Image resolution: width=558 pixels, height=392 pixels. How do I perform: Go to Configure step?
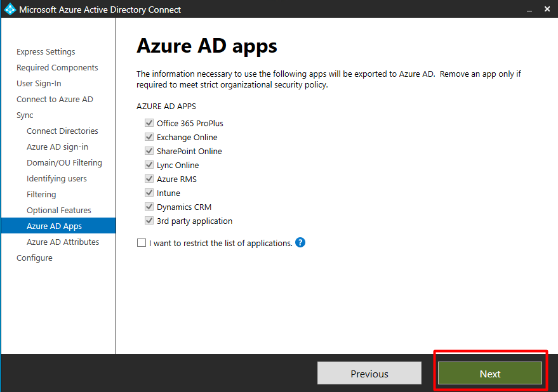34,258
